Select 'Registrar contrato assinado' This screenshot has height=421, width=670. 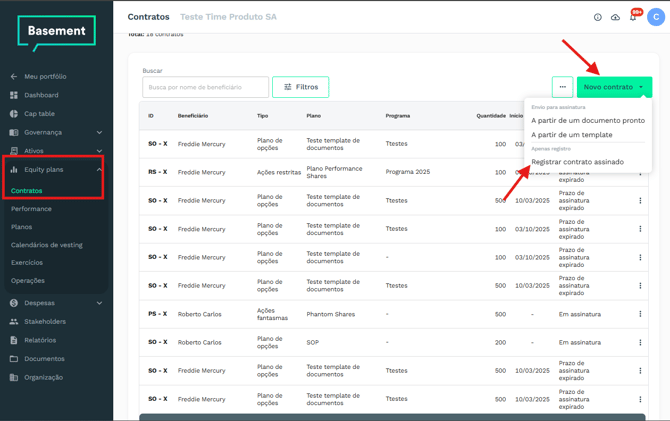tap(577, 162)
